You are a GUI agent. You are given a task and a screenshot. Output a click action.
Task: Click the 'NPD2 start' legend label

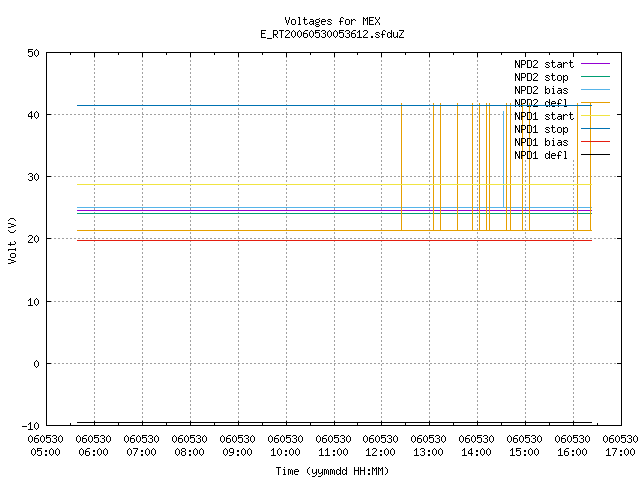click(x=544, y=64)
